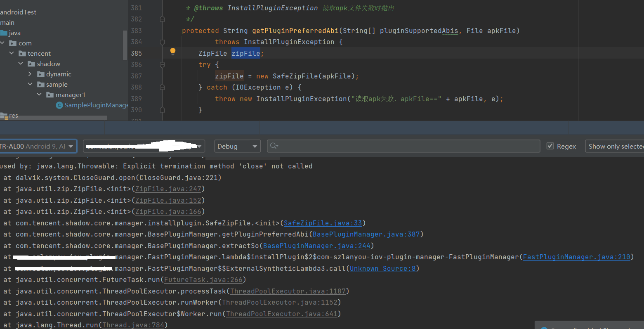
Task: Expand the dynamic package node
Action: 29,73
